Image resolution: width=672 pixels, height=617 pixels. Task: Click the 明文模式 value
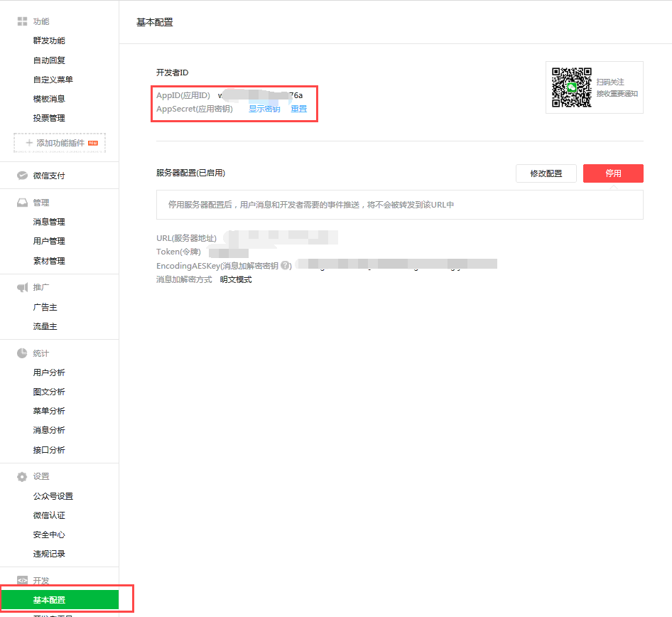[236, 279]
